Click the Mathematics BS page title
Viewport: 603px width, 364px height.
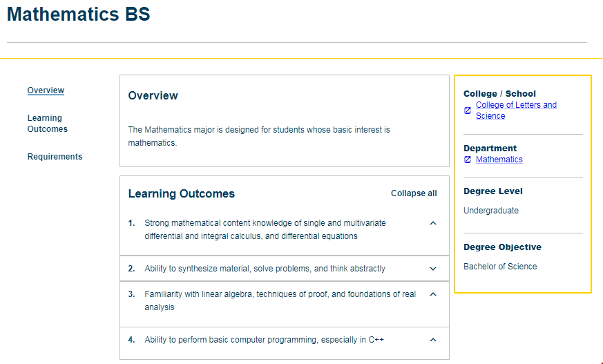pos(79,15)
